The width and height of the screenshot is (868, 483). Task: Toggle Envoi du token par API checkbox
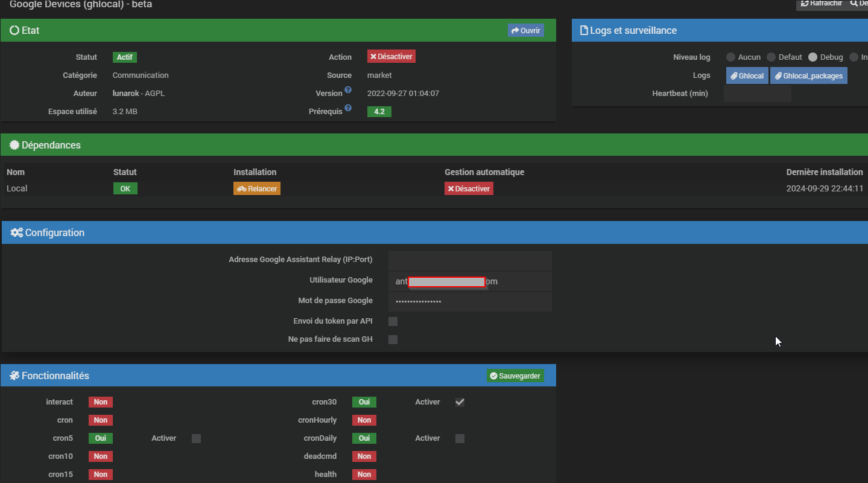(393, 321)
